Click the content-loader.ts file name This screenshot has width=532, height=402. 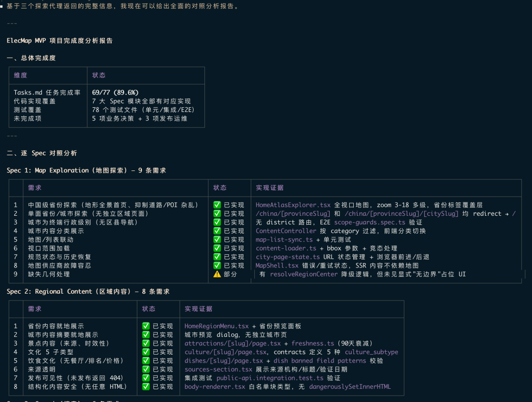pos(286,248)
